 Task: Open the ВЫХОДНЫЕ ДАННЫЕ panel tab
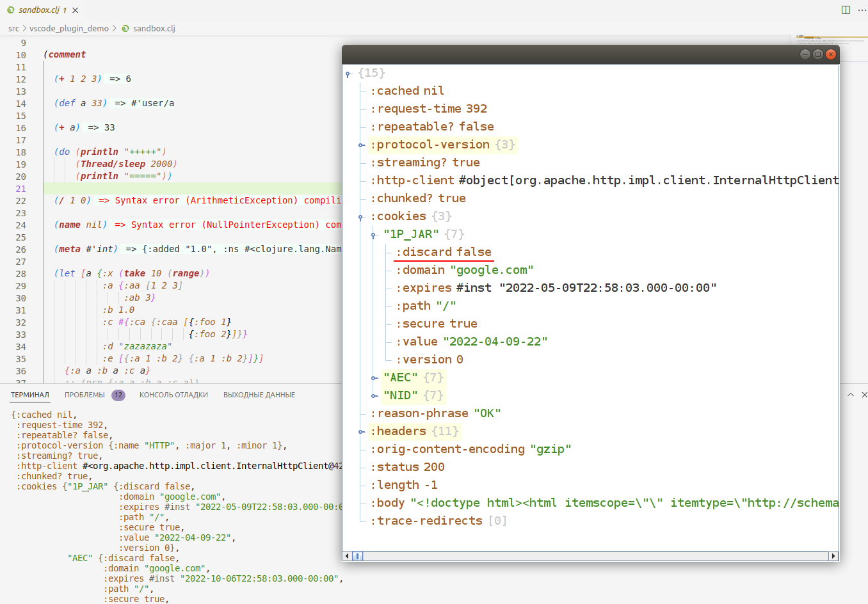pyautogui.click(x=259, y=395)
